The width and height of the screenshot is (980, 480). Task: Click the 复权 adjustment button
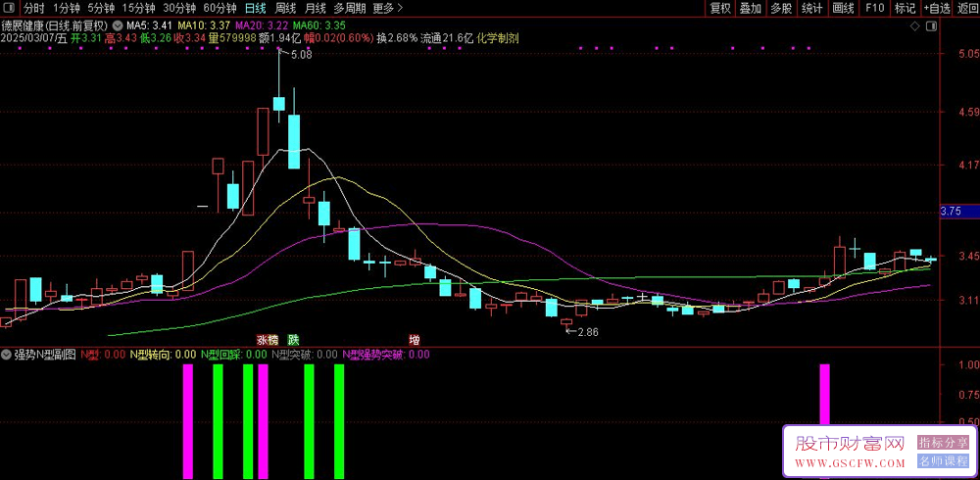[720, 8]
